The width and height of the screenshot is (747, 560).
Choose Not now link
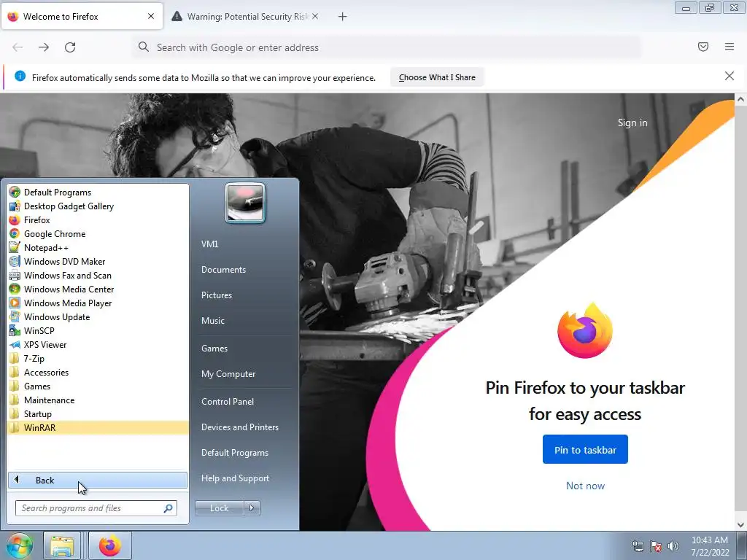pyautogui.click(x=585, y=486)
